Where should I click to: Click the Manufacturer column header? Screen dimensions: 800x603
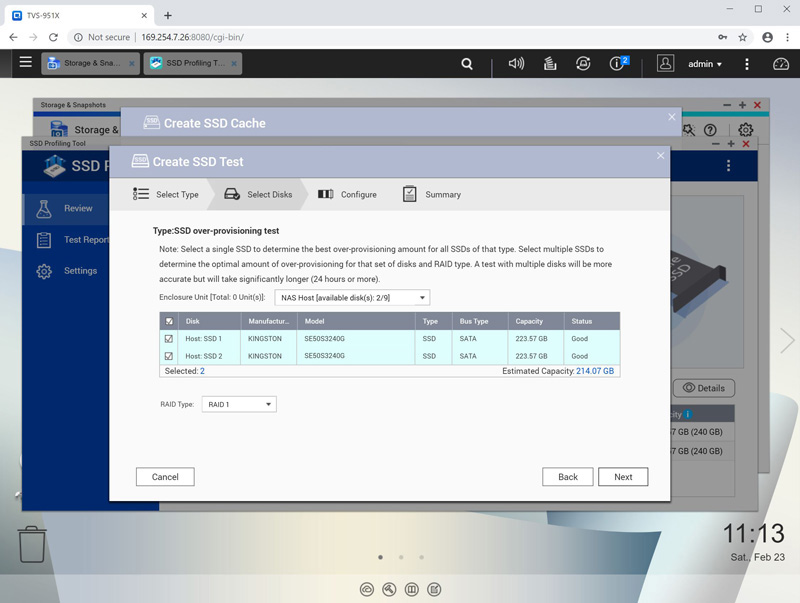tap(268, 321)
